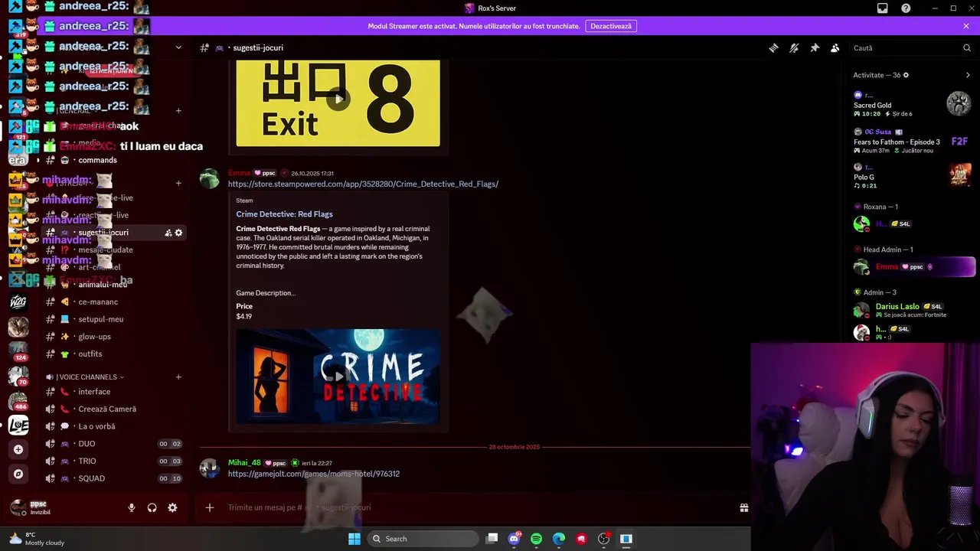Open Windows Start button
The image size is (980, 551).
pos(354,539)
